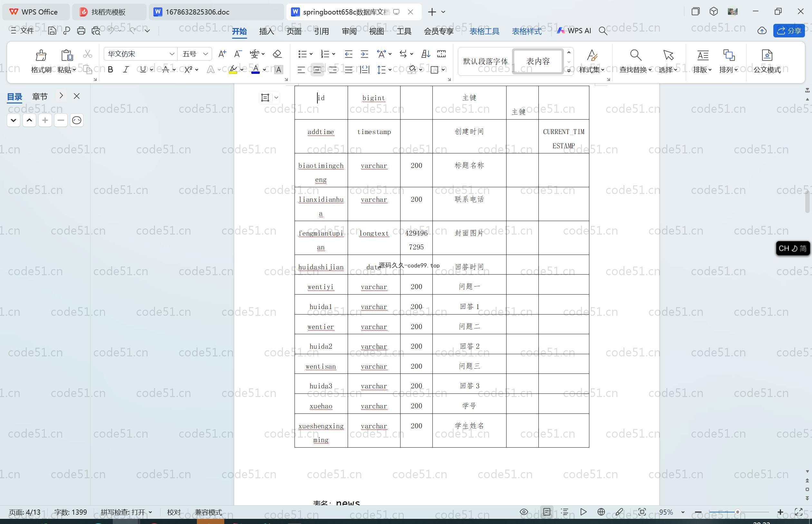
Task: Click the cloud upload icon near Share
Action: point(762,31)
